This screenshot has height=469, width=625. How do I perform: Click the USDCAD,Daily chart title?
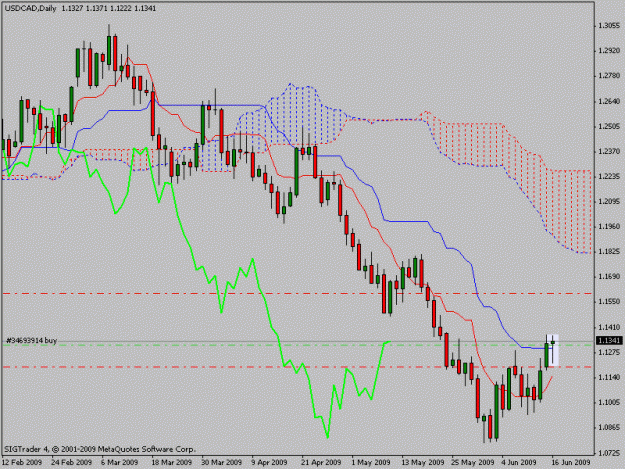pos(30,8)
